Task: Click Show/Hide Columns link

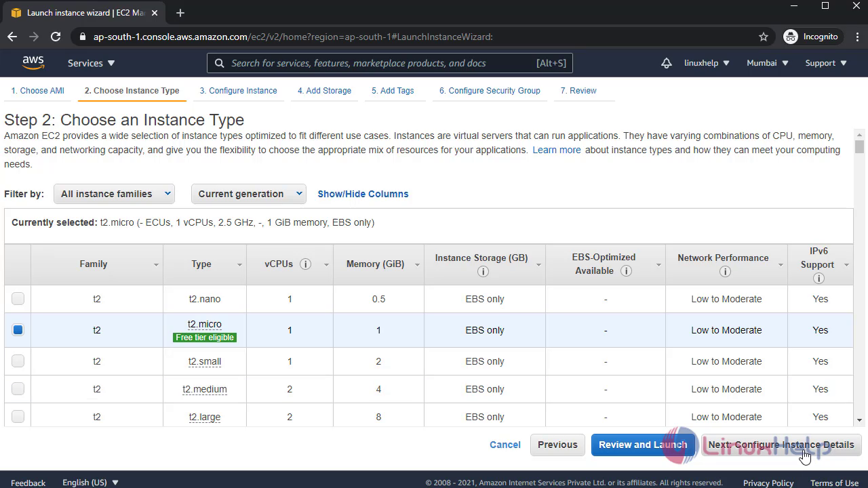Action: [363, 194]
